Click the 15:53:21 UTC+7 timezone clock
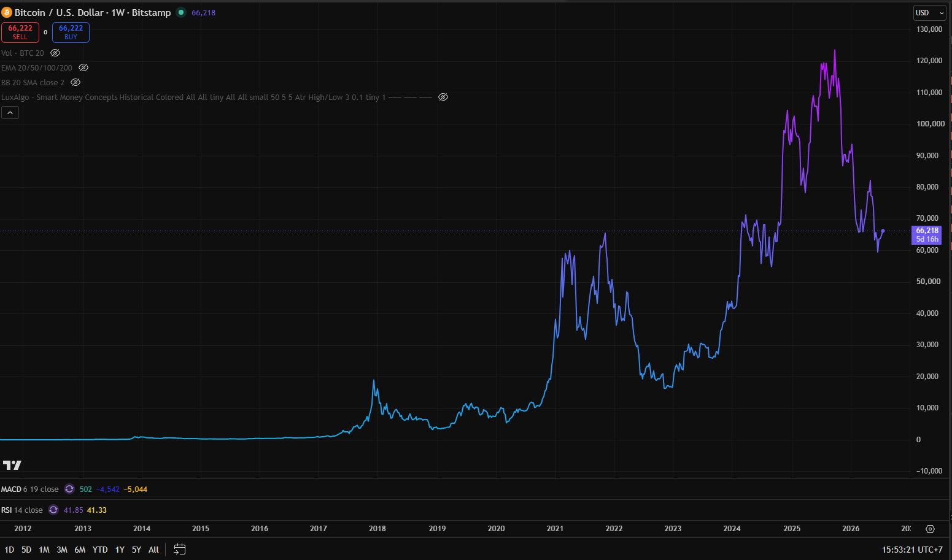The image size is (952, 560). click(x=912, y=550)
